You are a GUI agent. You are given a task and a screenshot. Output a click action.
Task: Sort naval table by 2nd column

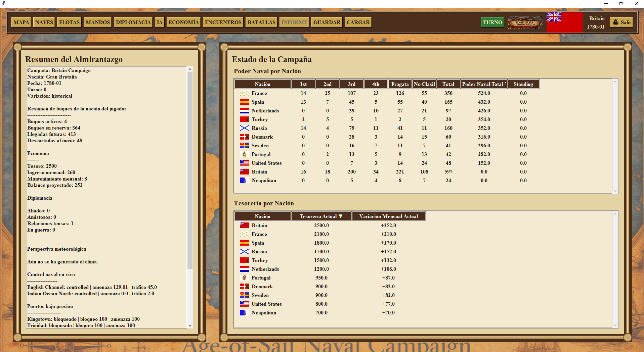click(x=328, y=84)
